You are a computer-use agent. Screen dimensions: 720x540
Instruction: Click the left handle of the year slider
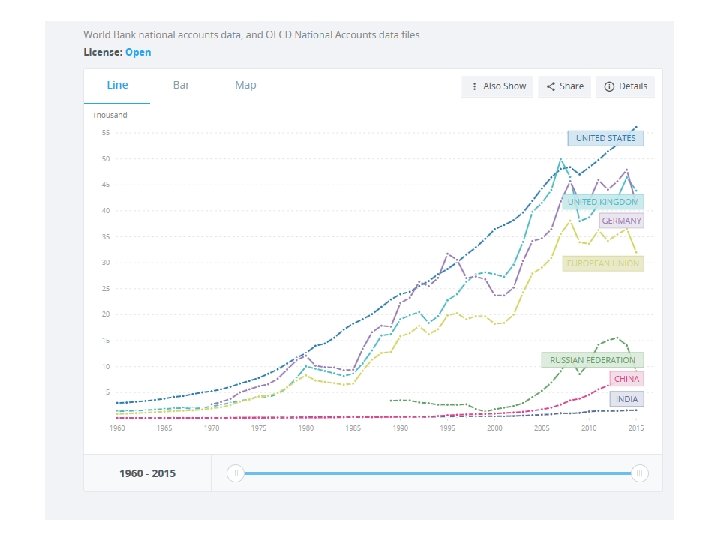click(235, 473)
